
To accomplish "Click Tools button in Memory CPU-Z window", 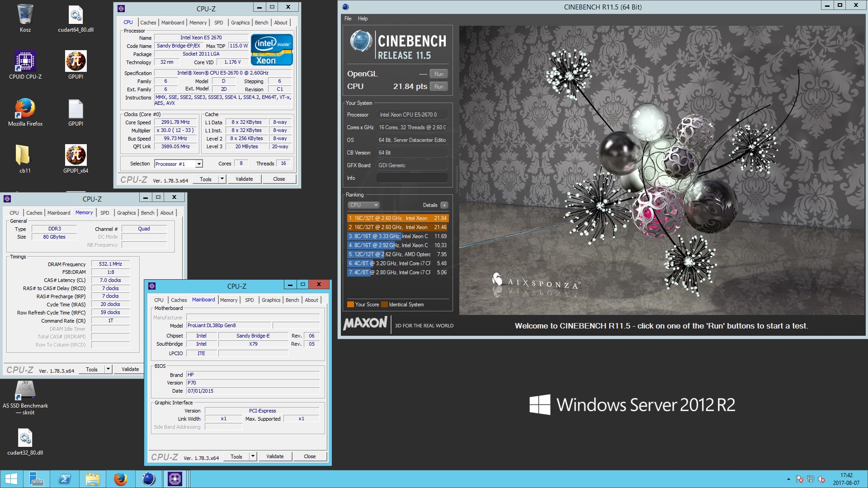I will coord(92,369).
